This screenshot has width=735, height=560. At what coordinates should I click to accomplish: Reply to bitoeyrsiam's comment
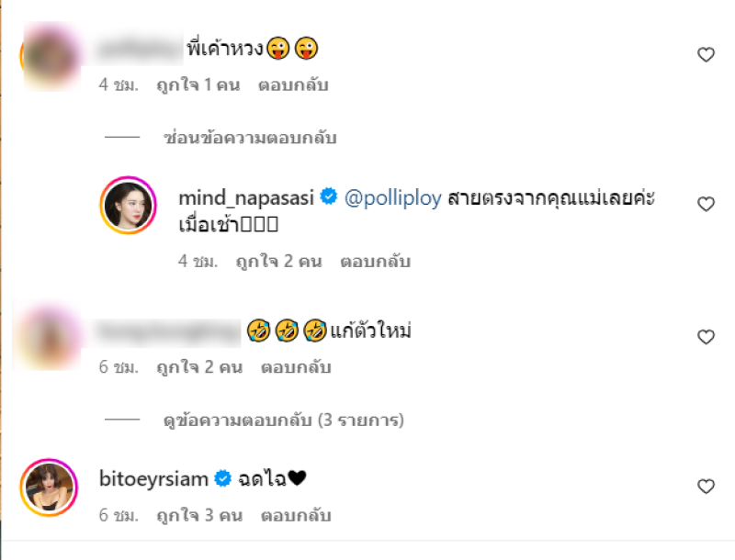(296, 516)
